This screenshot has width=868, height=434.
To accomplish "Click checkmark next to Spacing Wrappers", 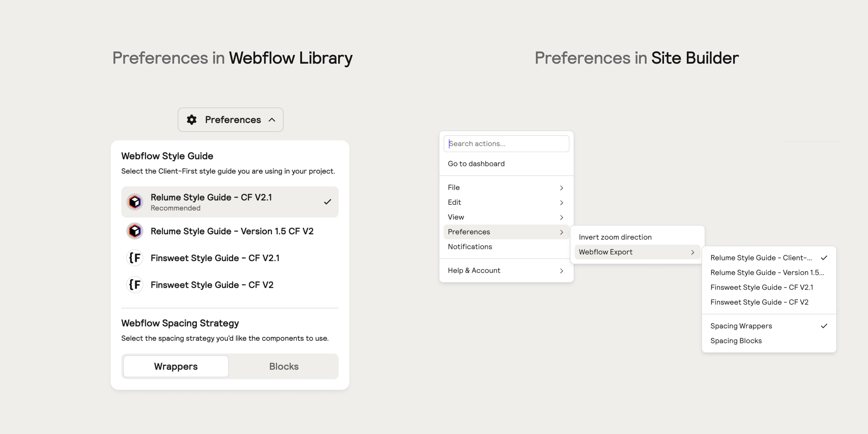I will click(x=824, y=326).
